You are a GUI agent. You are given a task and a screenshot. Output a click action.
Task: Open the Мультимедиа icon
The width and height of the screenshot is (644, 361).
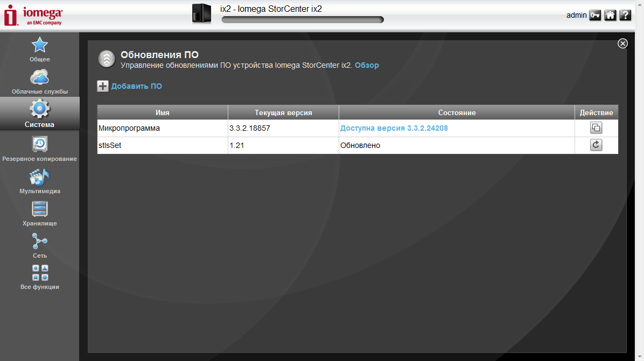coord(39,177)
